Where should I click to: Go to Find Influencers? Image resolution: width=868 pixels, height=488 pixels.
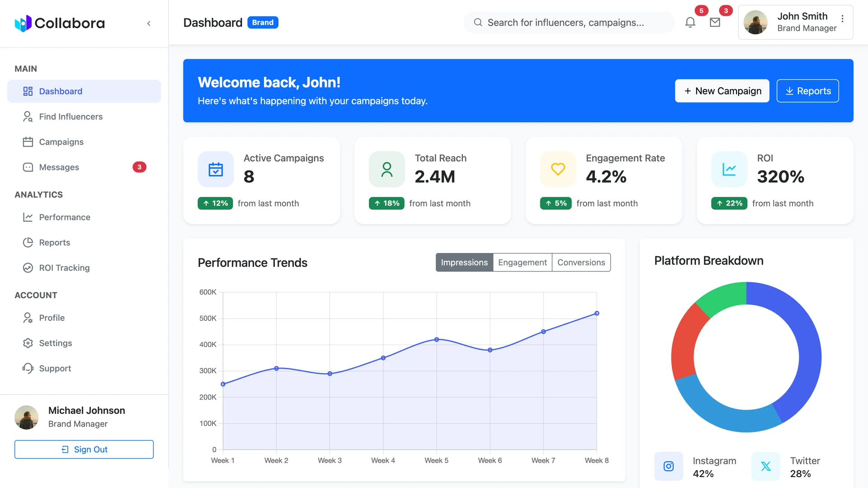click(84, 117)
